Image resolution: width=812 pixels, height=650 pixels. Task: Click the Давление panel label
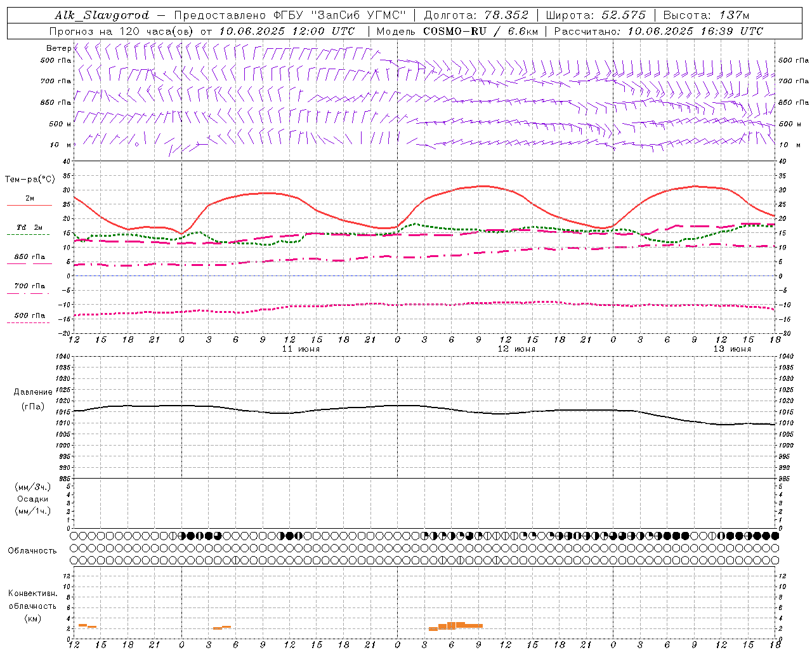[33, 392]
